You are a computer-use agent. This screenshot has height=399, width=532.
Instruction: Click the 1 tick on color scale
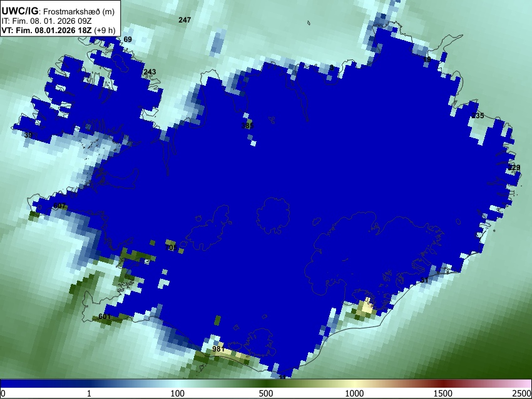pyautogui.click(x=89, y=393)
